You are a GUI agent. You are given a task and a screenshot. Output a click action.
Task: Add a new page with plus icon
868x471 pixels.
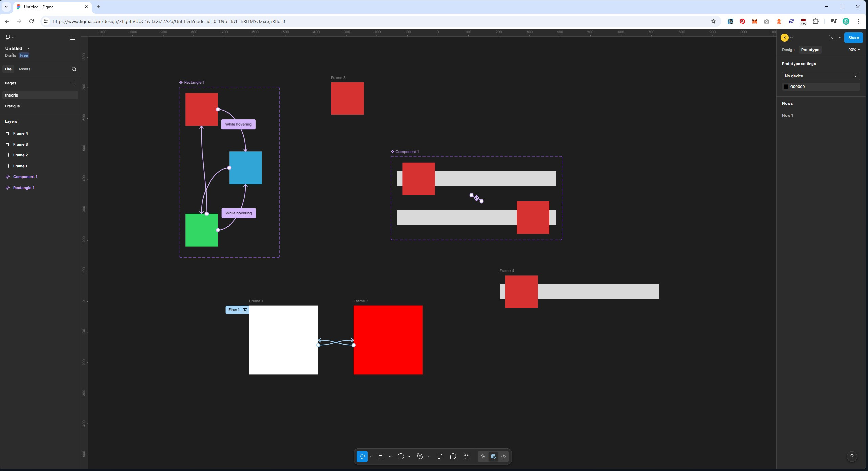[x=74, y=83]
